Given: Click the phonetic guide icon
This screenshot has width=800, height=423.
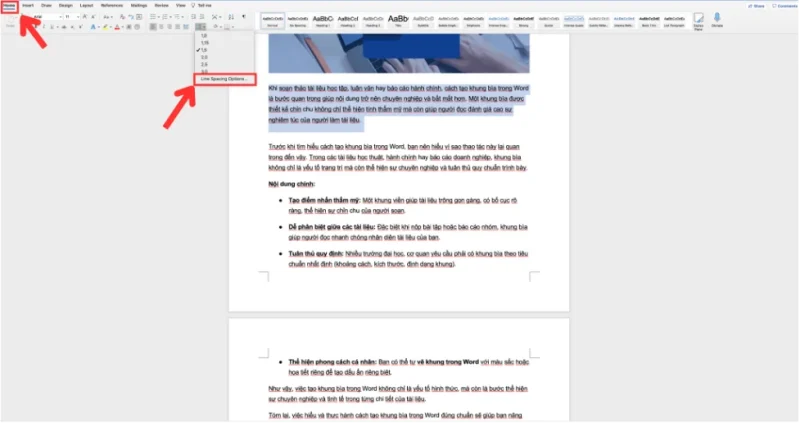Looking at the screenshot, I should tap(130, 17).
